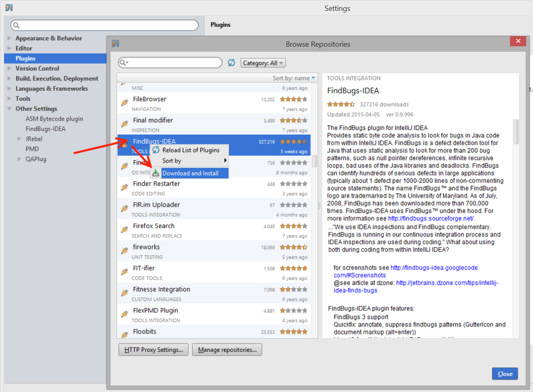Expand Appearance & Behavior settings node
The width and height of the screenshot is (533, 392).
pyautogui.click(x=9, y=38)
